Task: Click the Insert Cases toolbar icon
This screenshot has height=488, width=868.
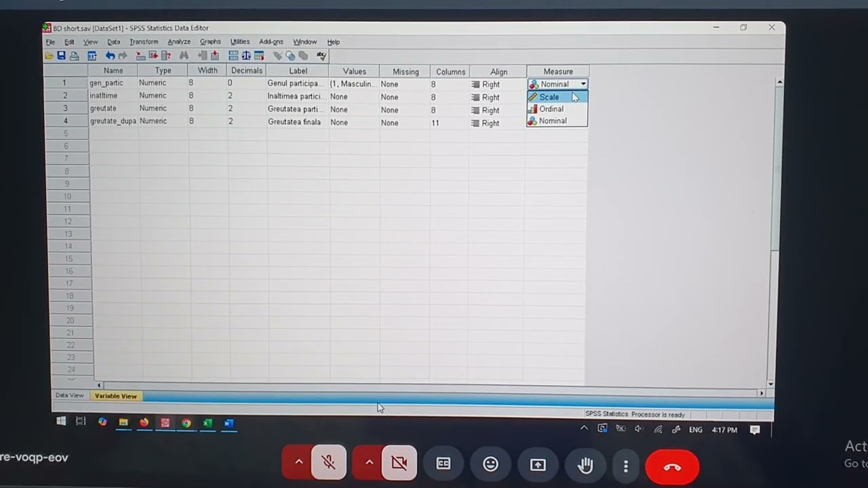Action: click(202, 56)
